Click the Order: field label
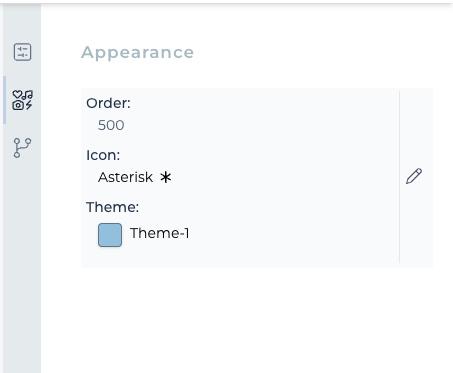 [108, 103]
